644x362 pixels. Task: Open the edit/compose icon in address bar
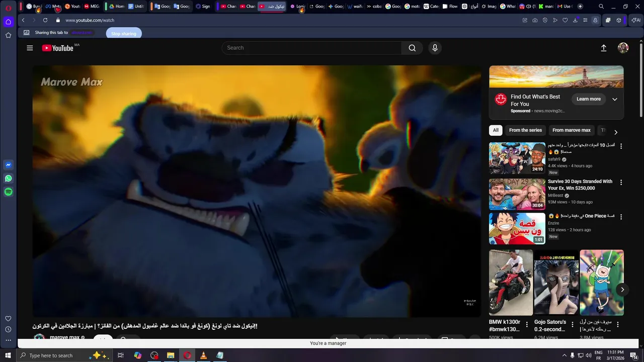pos(525,20)
